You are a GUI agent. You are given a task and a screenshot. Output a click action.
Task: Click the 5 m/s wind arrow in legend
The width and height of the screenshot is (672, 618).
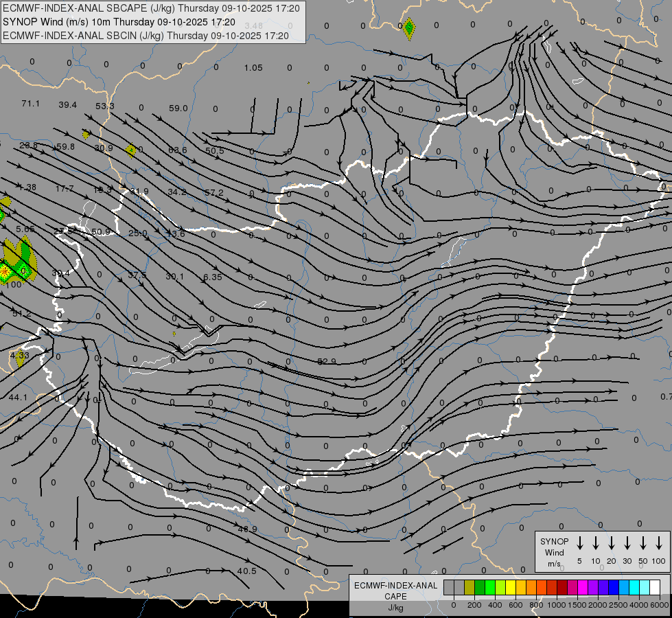pos(580,543)
